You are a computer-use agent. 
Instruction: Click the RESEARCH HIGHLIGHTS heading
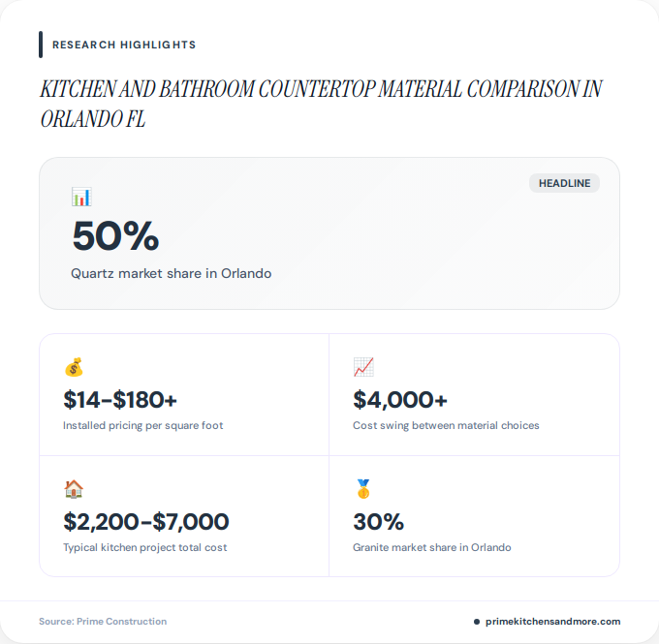[124, 45]
